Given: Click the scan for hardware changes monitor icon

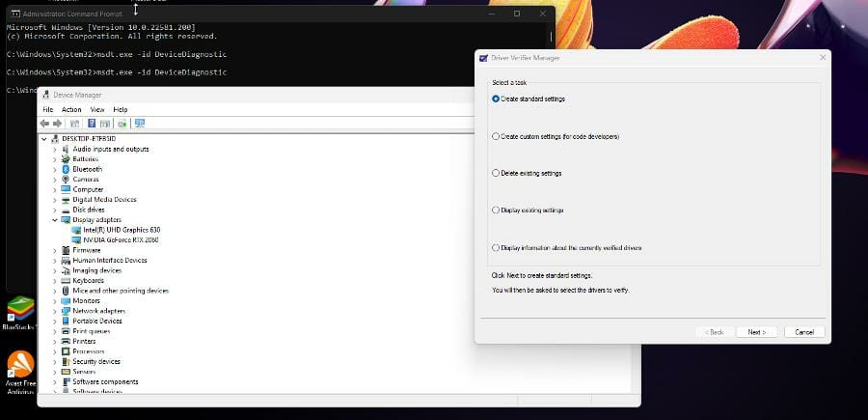Looking at the screenshot, I should (140, 124).
